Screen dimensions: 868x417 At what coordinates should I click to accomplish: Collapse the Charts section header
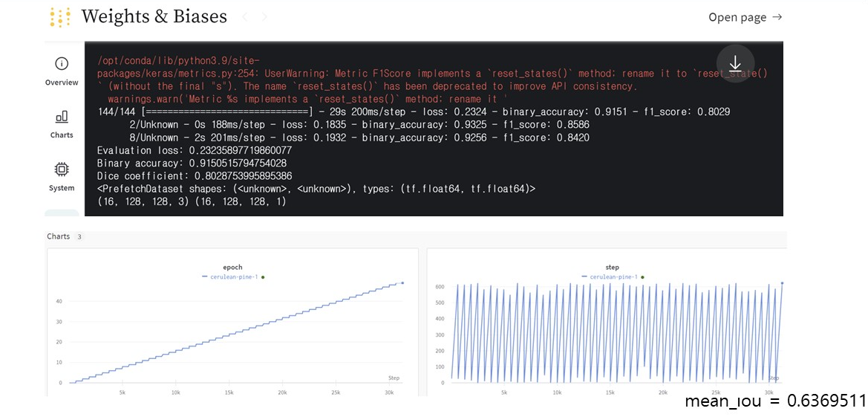click(x=58, y=236)
